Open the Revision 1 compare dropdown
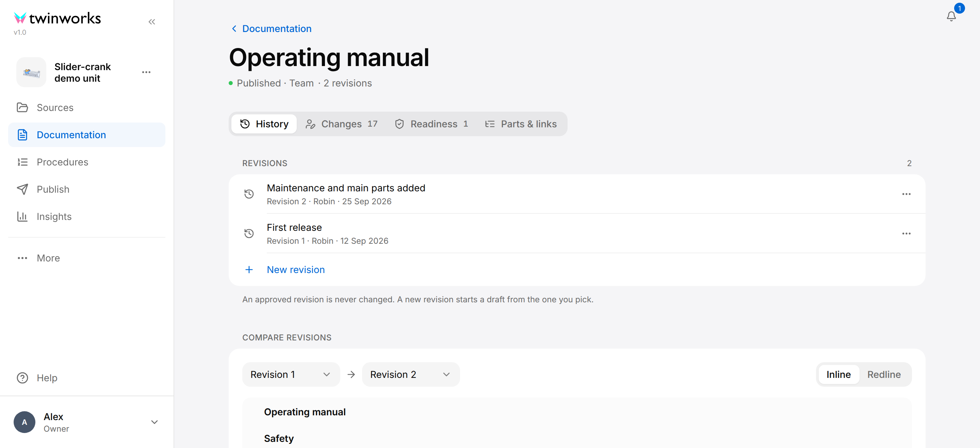Viewport: 980px width, 448px height. 291,374
